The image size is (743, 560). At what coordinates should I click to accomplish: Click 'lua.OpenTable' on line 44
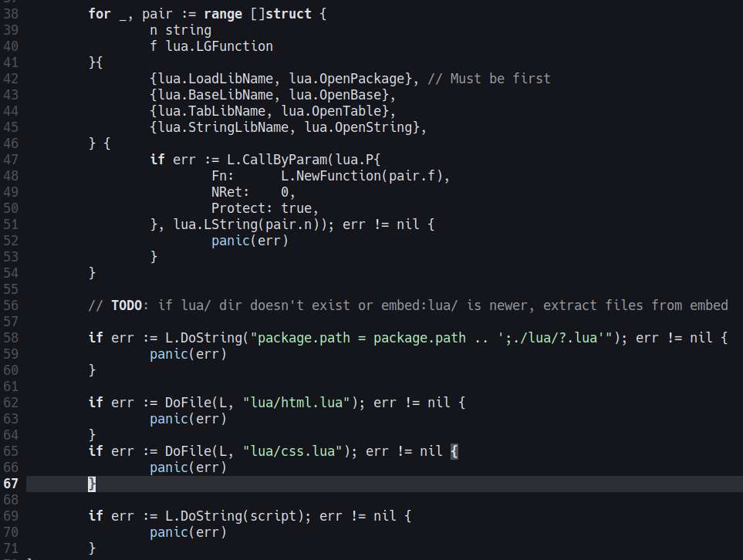point(331,111)
